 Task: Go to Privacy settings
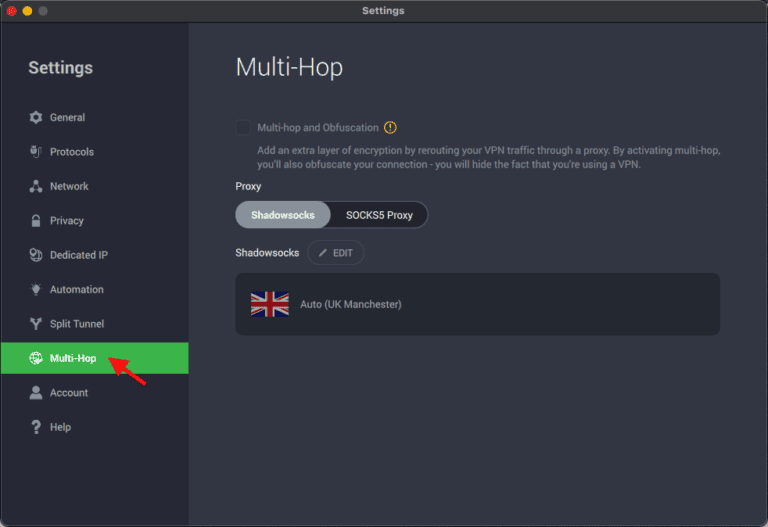tap(94, 220)
